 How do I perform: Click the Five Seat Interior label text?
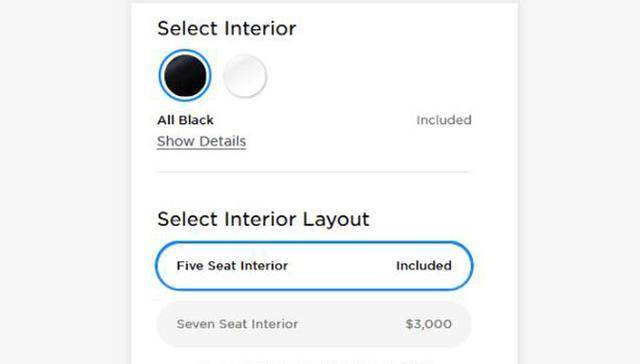[x=232, y=266]
